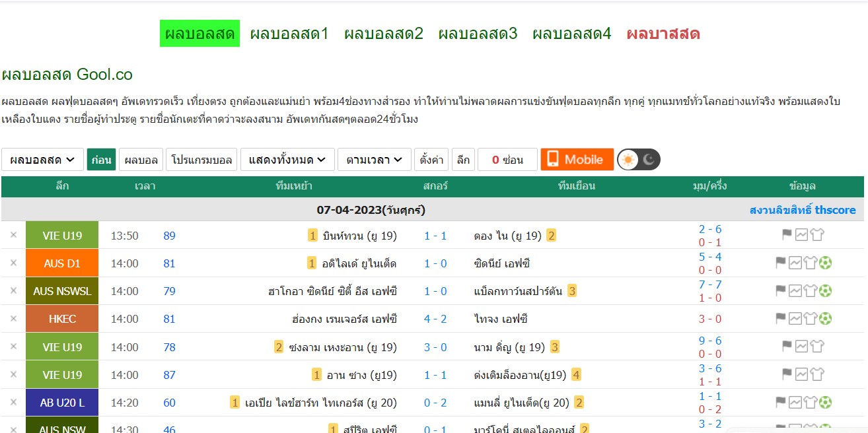Open the chart icon on the เอเปีย ไลช์ฮาร์ท row

(796, 401)
